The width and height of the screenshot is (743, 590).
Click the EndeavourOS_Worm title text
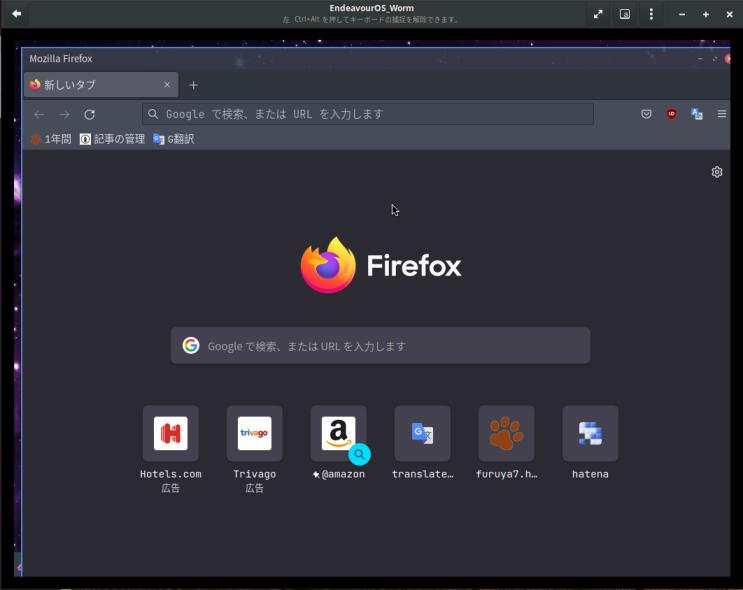click(372, 8)
